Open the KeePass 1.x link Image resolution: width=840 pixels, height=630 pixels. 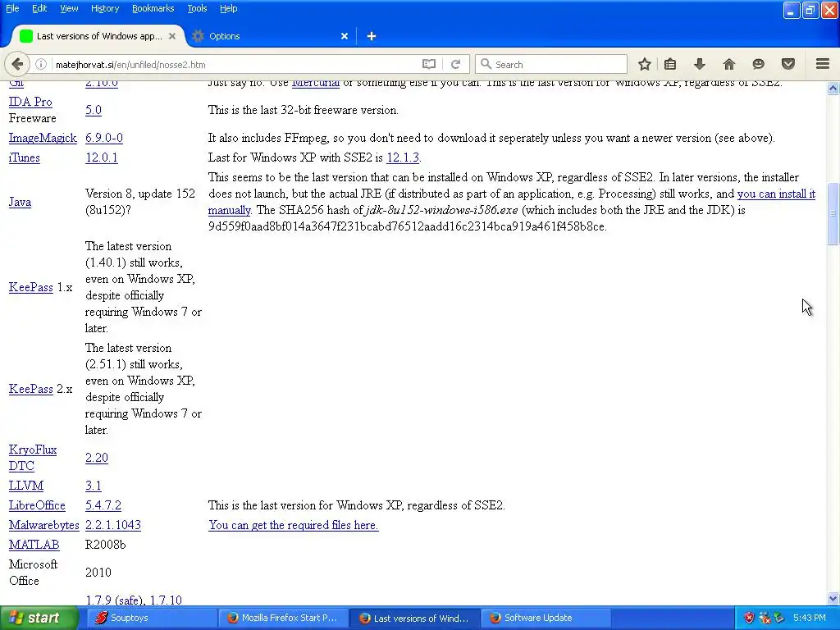click(x=30, y=287)
